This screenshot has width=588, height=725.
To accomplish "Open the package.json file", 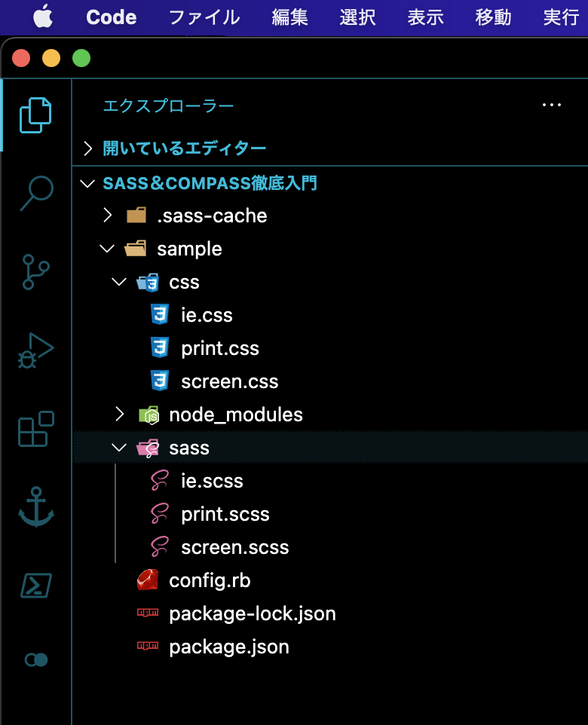I will click(228, 647).
